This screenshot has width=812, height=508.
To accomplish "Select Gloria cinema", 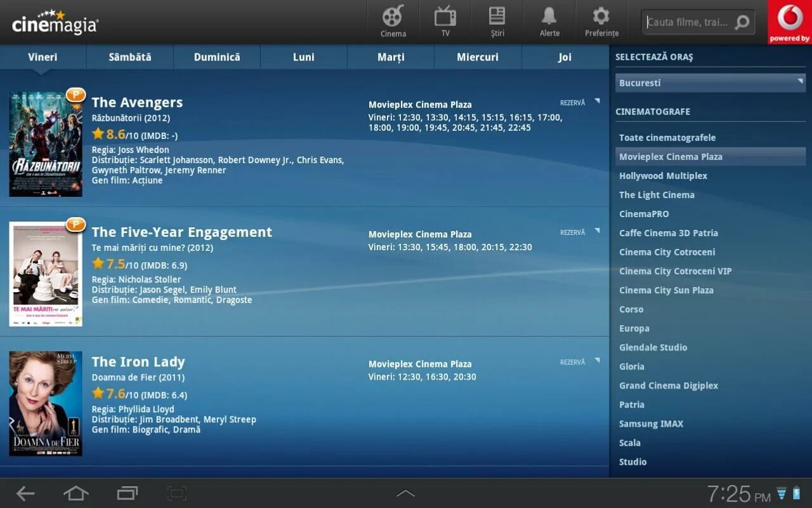I will click(x=632, y=366).
